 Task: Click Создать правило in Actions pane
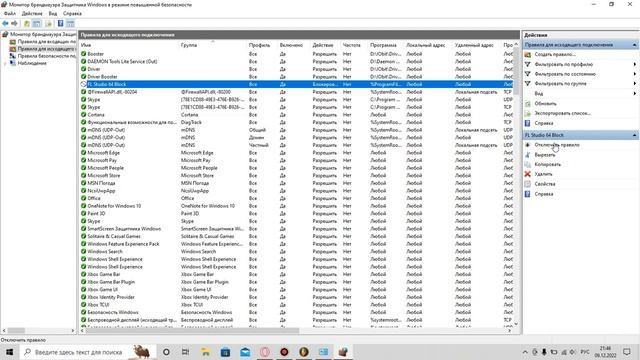click(555, 54)
